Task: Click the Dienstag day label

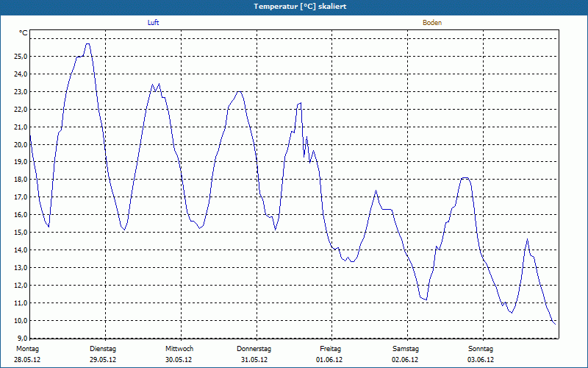Action: (x=103, y=349)
